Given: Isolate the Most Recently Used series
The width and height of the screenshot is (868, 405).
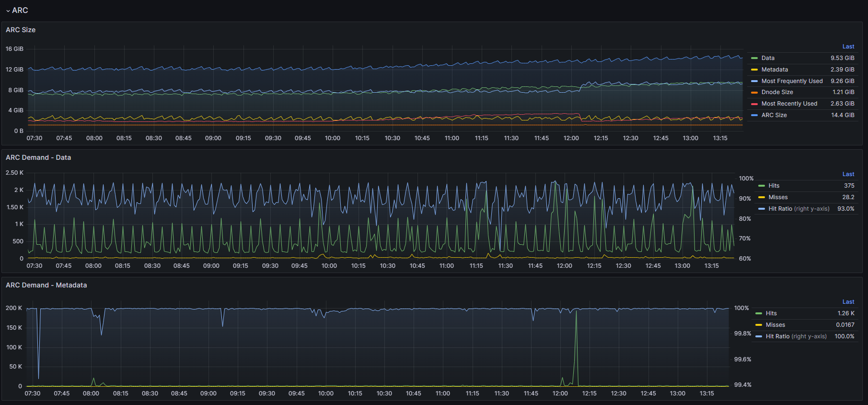Looking at the screenshot, I should point(789,104).
